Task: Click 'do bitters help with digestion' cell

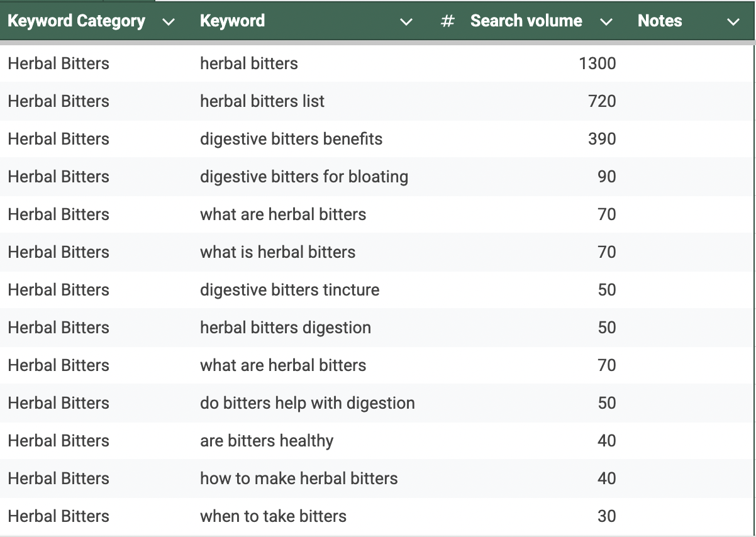Action: pyautogui.click(x=307, y=403)
